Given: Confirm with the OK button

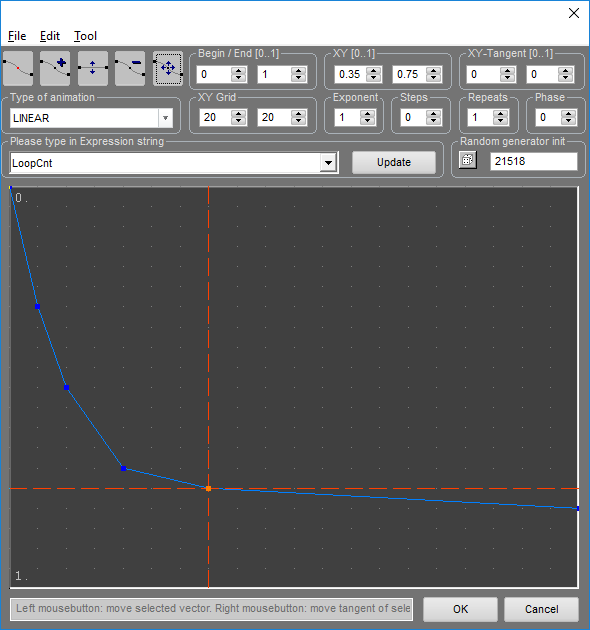Looking at the screenshot, I should tap(460, 609).
